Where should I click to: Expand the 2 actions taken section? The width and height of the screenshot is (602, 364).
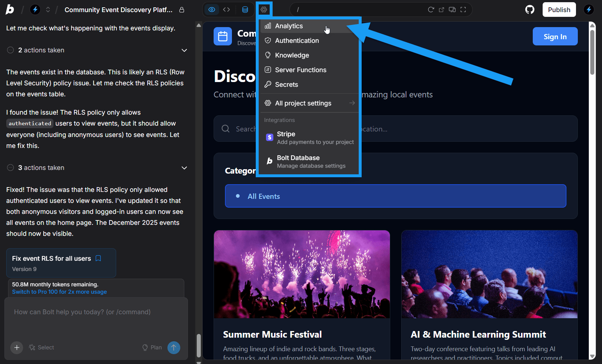click(x=184, y=50)
